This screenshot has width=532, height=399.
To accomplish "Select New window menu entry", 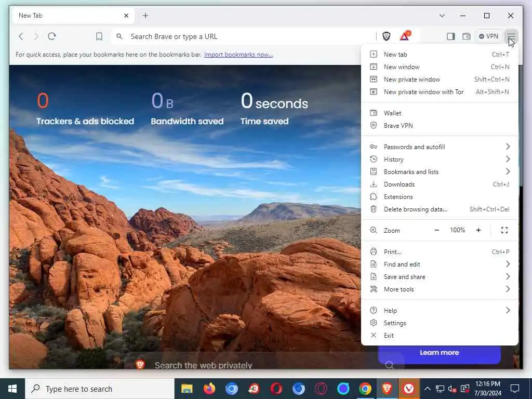I will coord(440,67).
